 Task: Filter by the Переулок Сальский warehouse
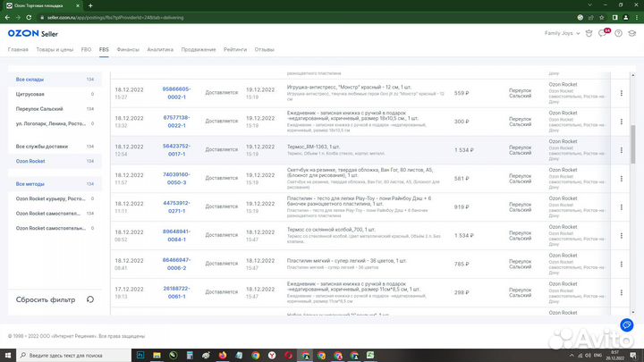coord(40,108)
